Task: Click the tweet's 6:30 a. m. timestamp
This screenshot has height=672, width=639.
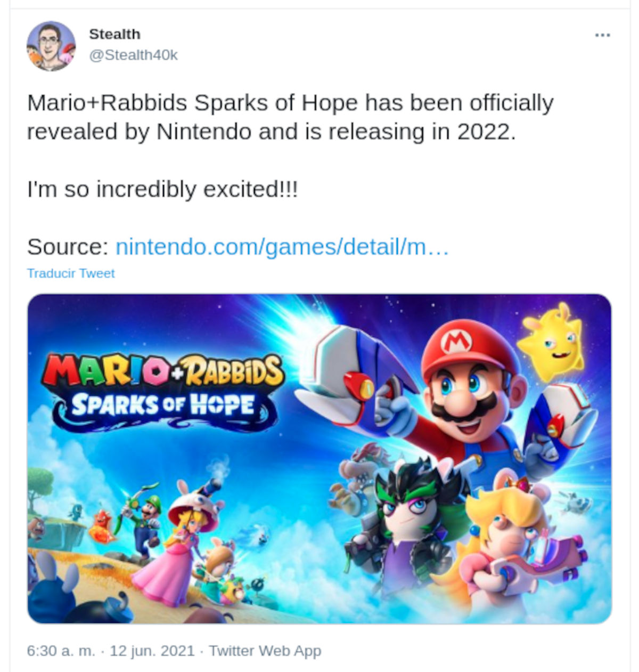Action: click(x=61, y=651)
